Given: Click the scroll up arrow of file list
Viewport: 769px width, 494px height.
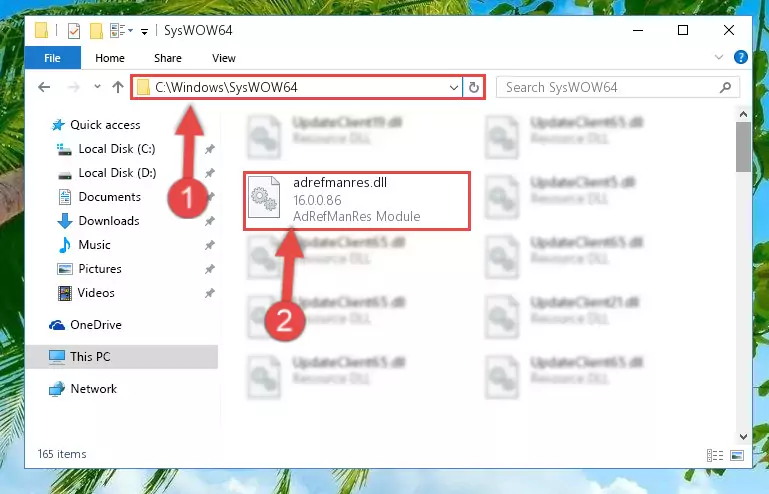Looking at the screenshot, I should click(x=743, y=114).
